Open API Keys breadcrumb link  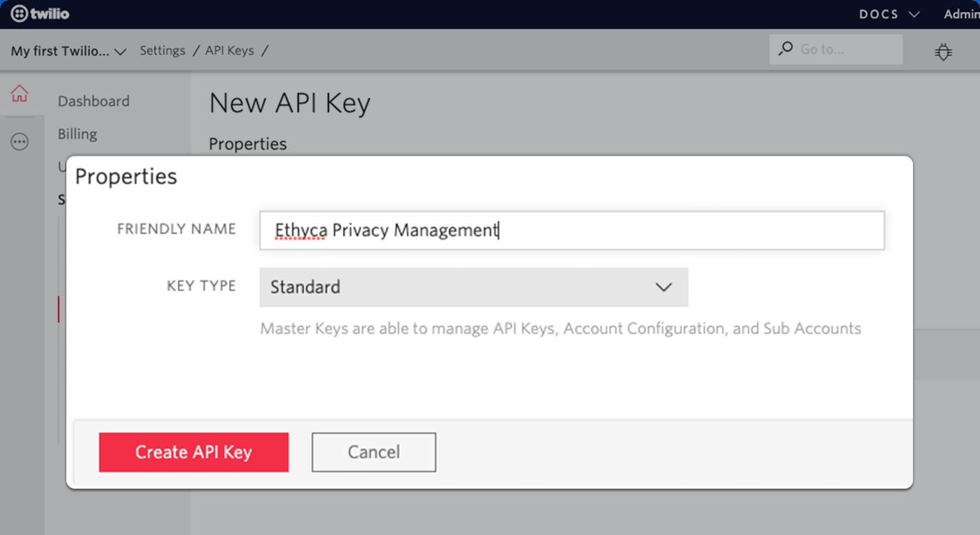230,51
